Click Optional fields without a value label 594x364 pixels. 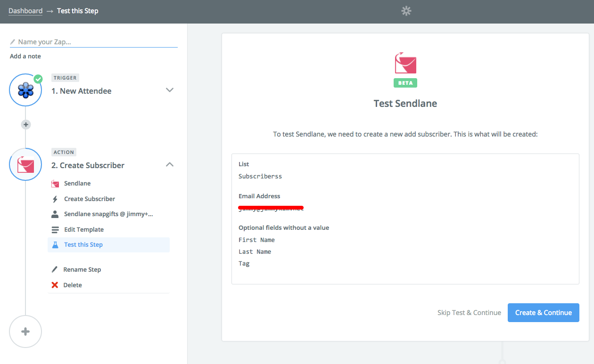[x=284, y=227]
